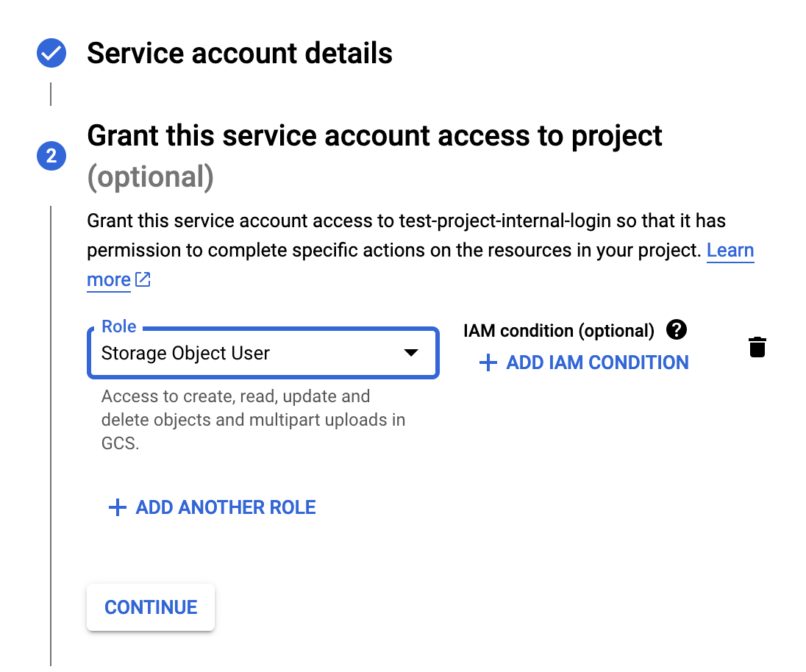Click the plus icon before ADD IAM CONDITION
Screen dimensions: 806x672
pos(488,362)
